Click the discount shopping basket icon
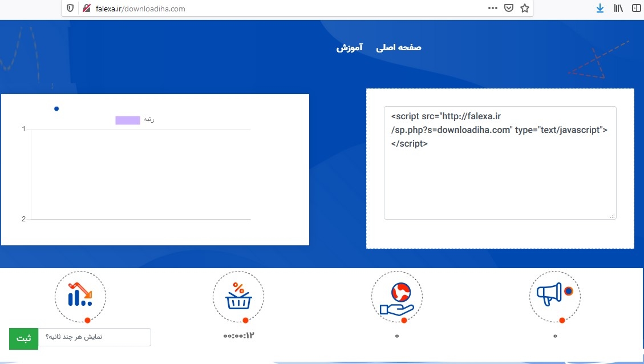This screenshot has width=644, height=364. point(238,297)
